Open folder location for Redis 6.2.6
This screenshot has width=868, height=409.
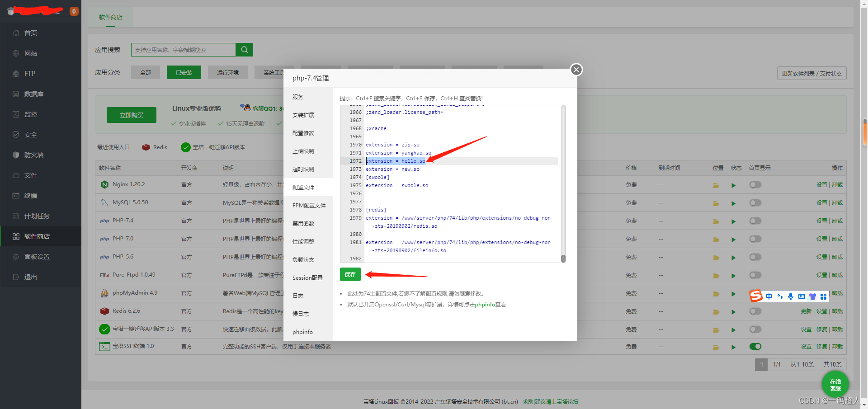pyautogui.click(x=716, y=312)
